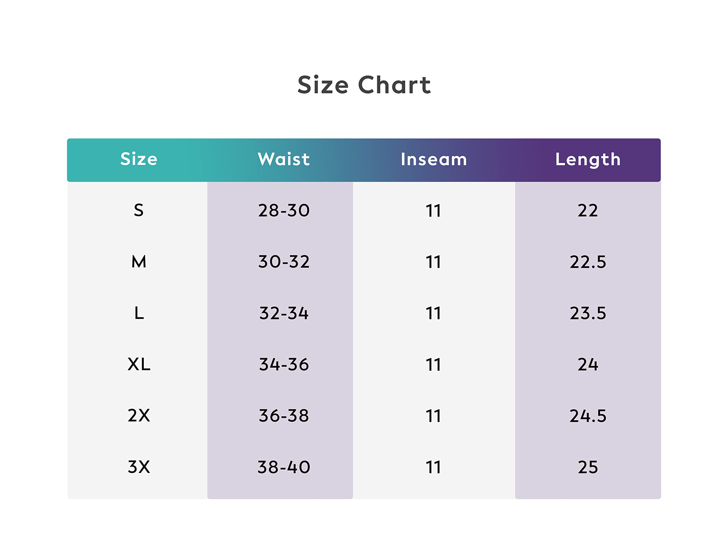Select the length value 25

tap(588, 467)
